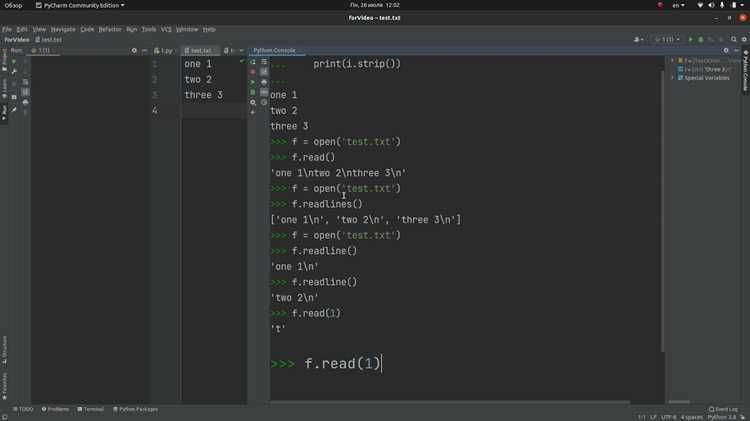The image size is (750, 421).
Task: Browse console command history
Action: click(x=264, y=102)
